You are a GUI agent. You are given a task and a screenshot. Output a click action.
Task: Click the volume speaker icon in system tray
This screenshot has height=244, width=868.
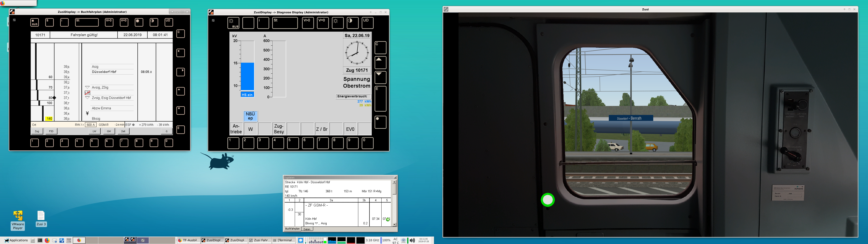click(x=412, y=240)
